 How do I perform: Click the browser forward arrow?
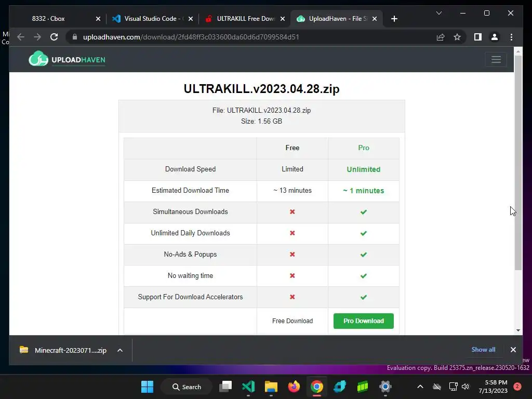(37, 37)
